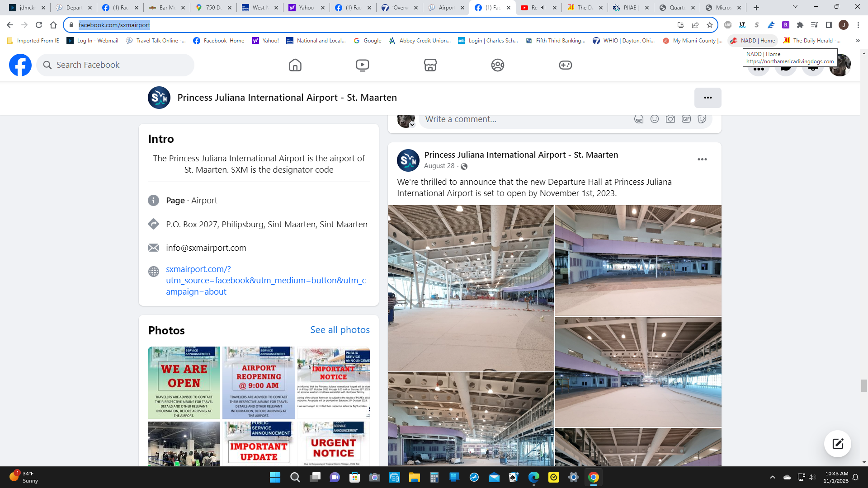Open the taskbar Search icon

click(x=295, y=477)
